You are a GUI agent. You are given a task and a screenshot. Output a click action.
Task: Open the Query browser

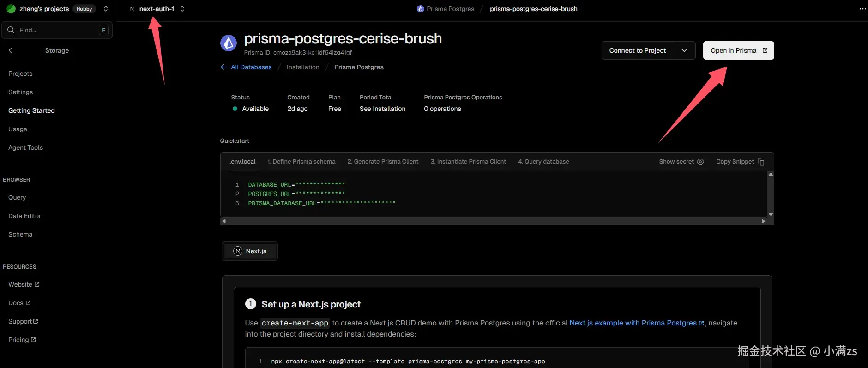17,197
